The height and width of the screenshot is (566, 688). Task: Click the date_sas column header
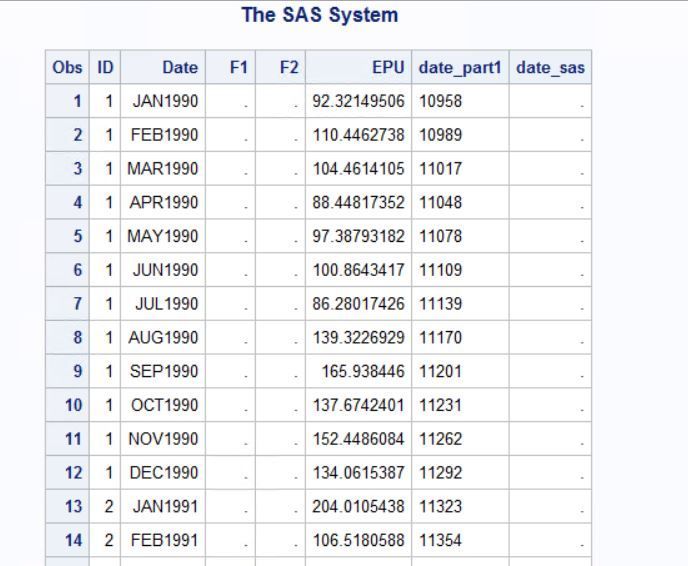[x=550, y=67]
